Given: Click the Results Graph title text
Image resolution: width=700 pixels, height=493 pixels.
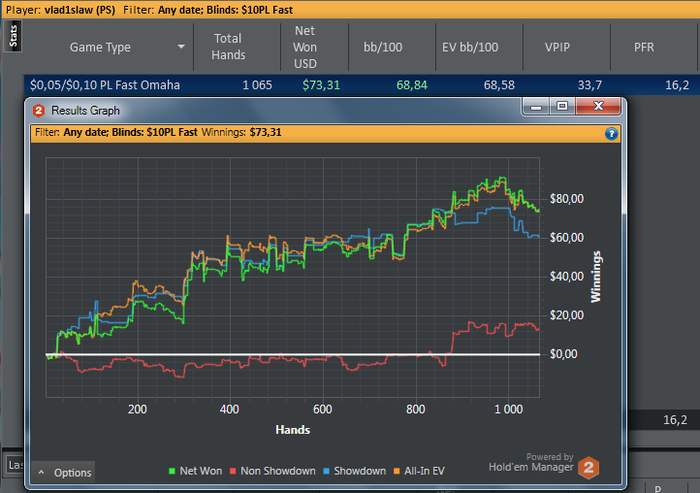Looking at the screenshot, I should point(85,110).
